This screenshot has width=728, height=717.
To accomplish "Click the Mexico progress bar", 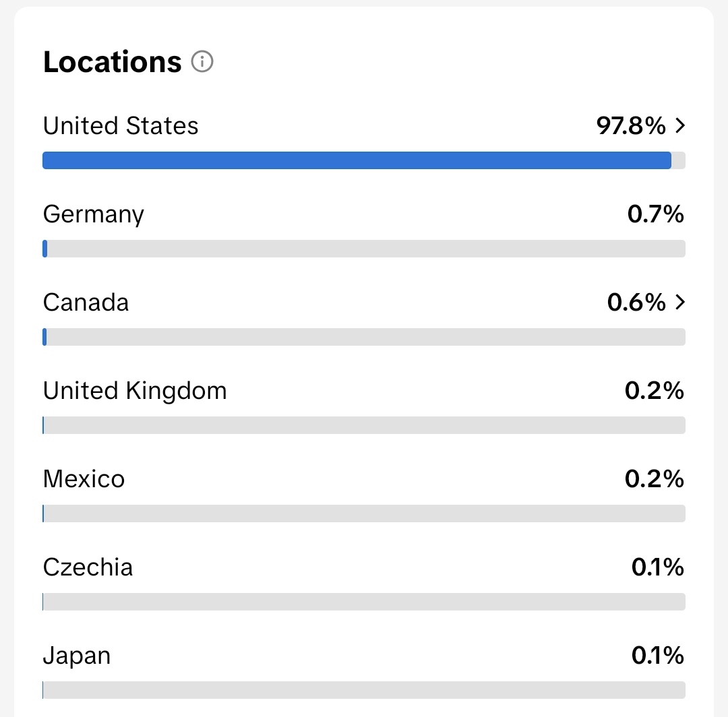I will coord(364,513).
